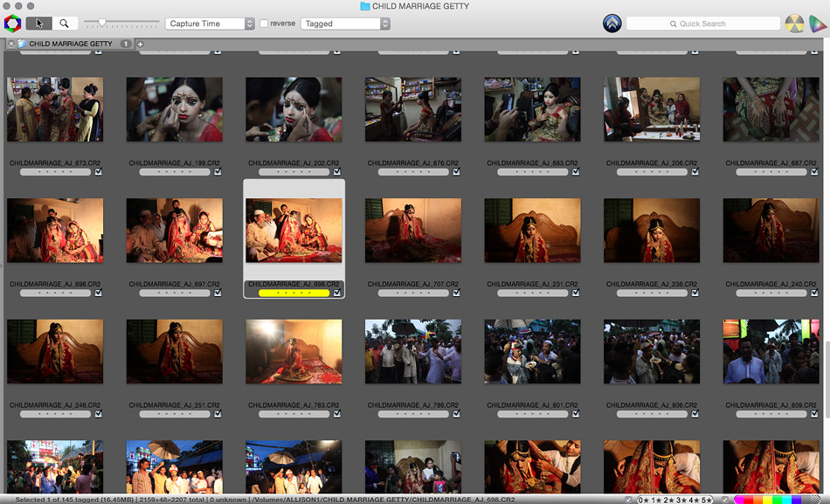Open yellow rating bar under CHILDMARRIAGE_AJ_698.CR2
The image size is (830, 504).
tap(294, 293)
